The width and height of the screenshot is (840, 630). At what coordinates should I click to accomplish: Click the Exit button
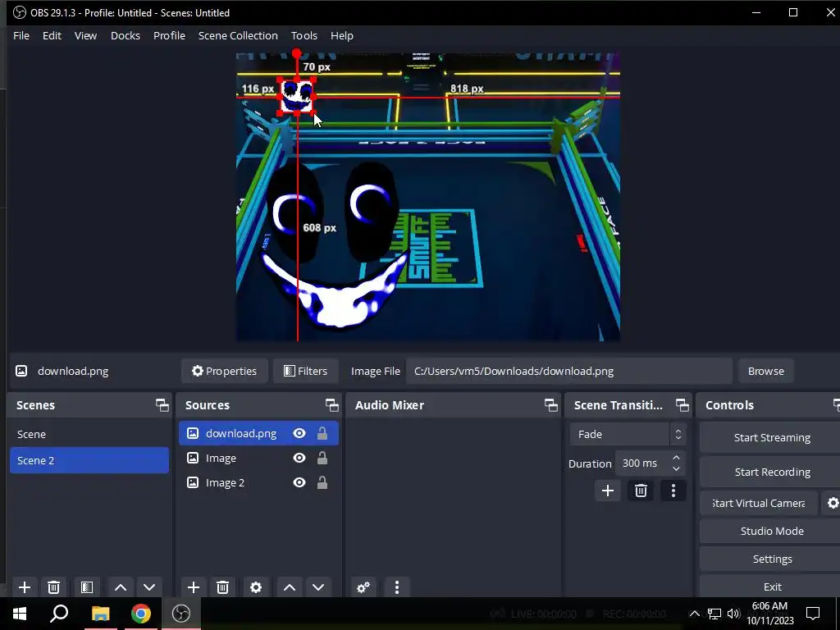pos(771,587)
